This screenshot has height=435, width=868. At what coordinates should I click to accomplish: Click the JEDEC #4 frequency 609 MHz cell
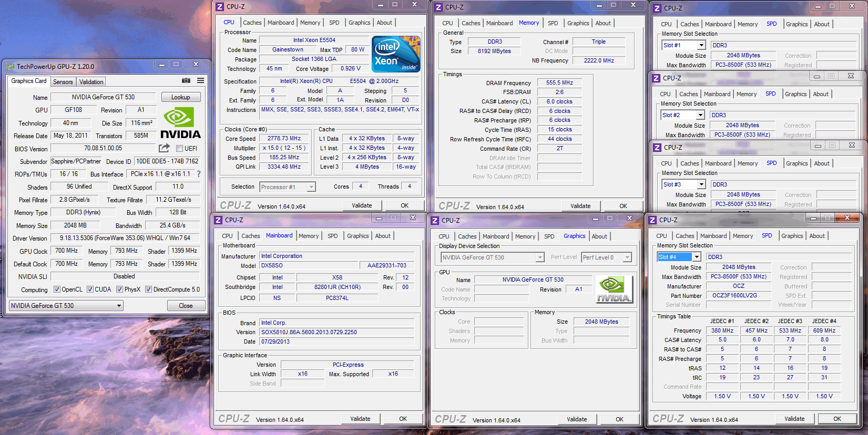pos(824,330)
